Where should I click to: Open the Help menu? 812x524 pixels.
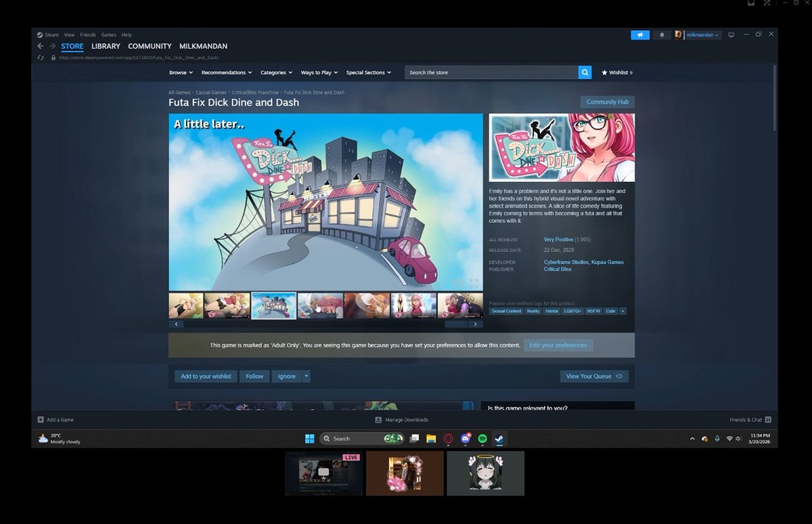coord(127,35)
